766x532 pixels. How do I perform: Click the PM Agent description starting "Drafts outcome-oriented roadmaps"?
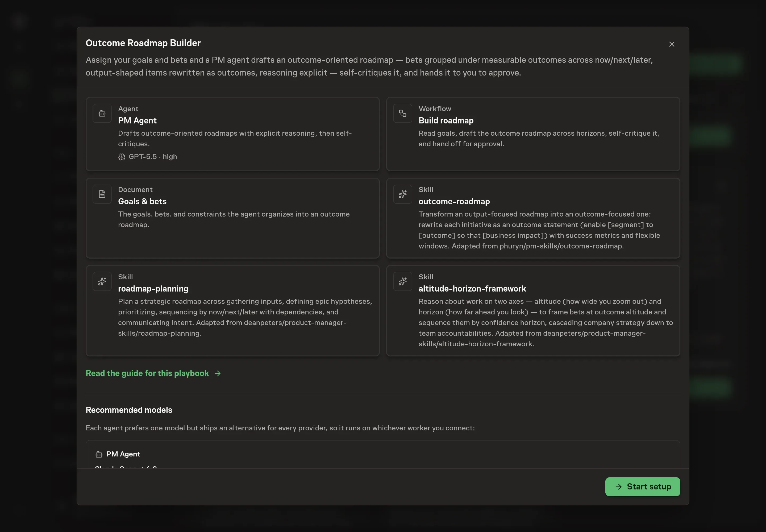pos(235,139)
